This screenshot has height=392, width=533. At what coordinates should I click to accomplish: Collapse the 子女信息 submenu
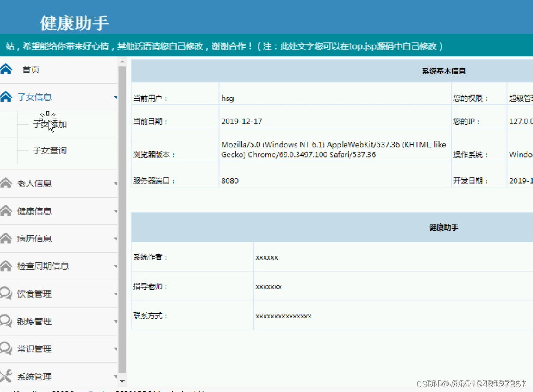115,97
